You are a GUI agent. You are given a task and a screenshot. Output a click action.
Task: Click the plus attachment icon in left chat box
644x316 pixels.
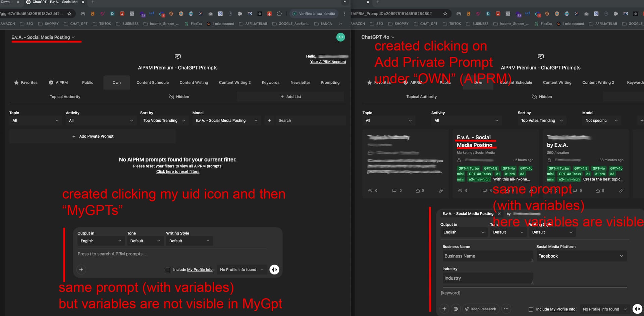point(81,269)
